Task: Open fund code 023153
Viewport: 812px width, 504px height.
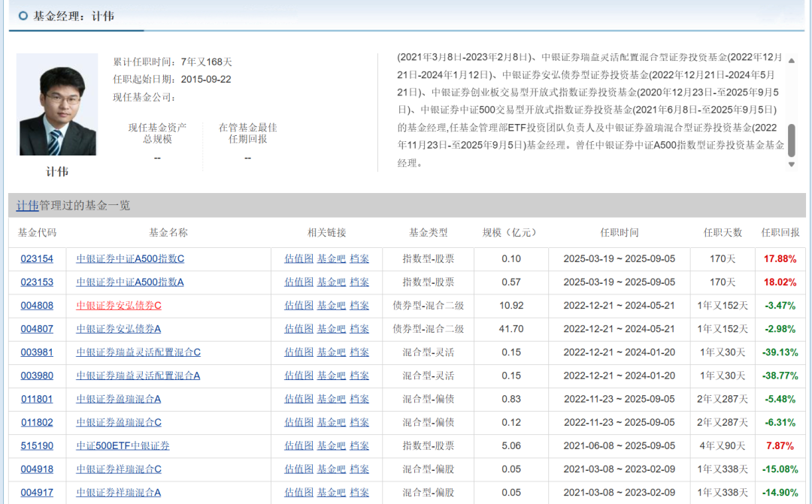Action: [37, 282]
